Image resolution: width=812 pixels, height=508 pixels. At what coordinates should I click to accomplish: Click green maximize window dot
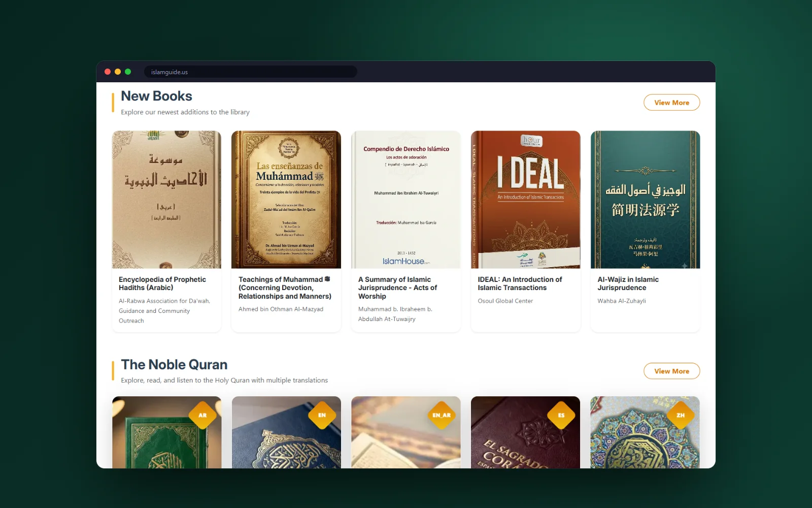128,72
